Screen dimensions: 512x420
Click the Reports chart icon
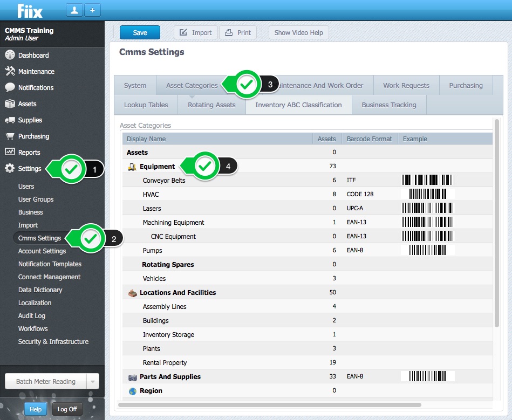(10, 152)
